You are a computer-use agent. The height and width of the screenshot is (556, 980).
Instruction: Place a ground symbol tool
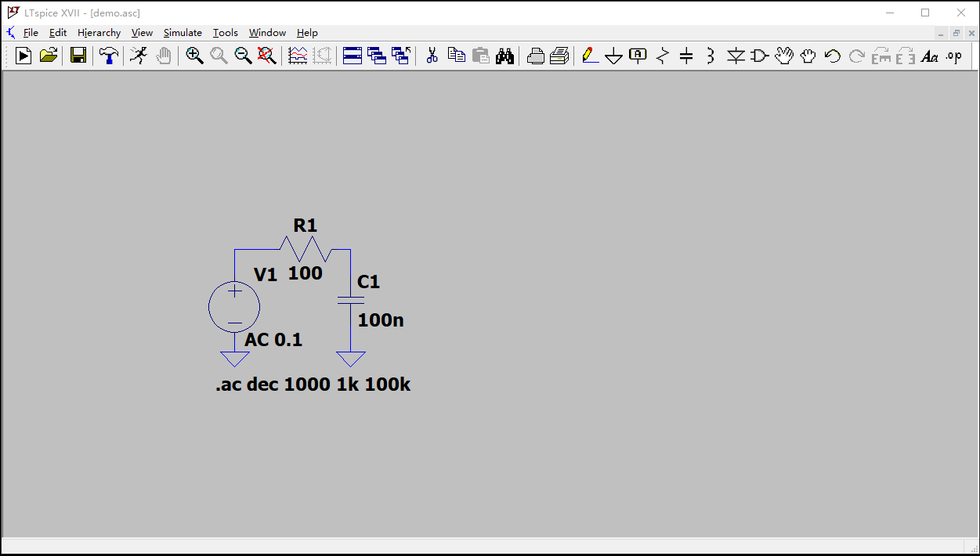tap(614, 56)
